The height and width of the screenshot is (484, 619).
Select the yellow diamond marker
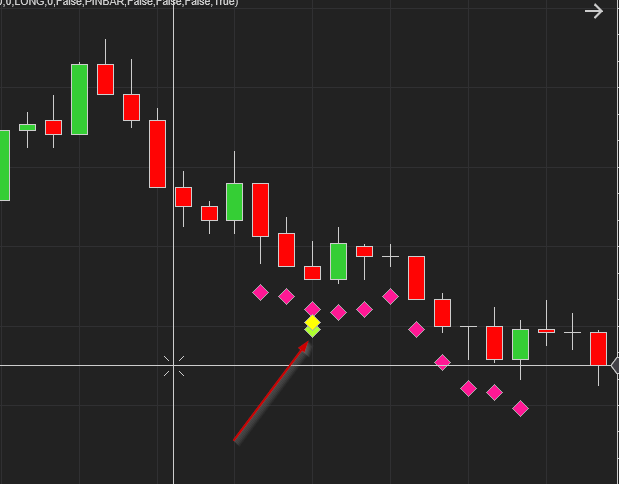coord(312,322)
